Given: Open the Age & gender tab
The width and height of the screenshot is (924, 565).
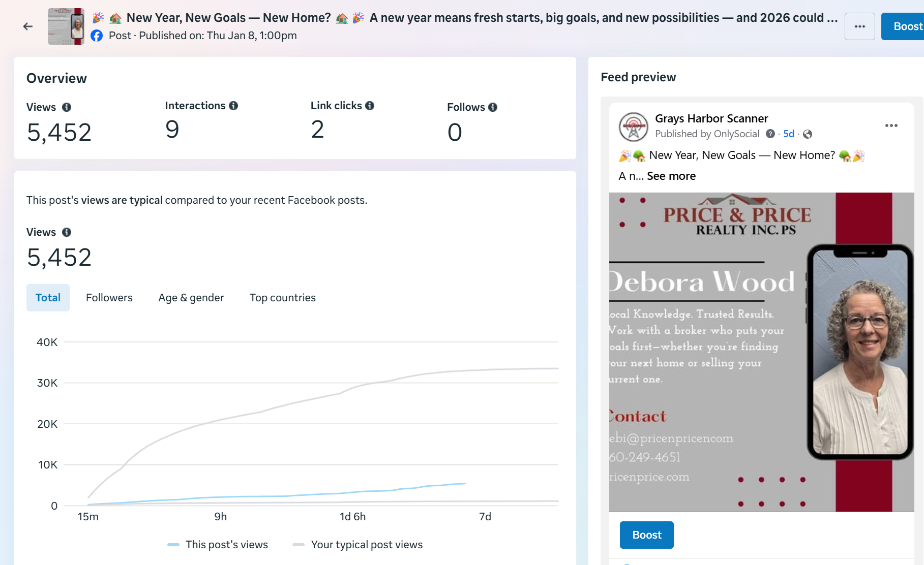Looking at the screenshot, I should click(191, 298).
